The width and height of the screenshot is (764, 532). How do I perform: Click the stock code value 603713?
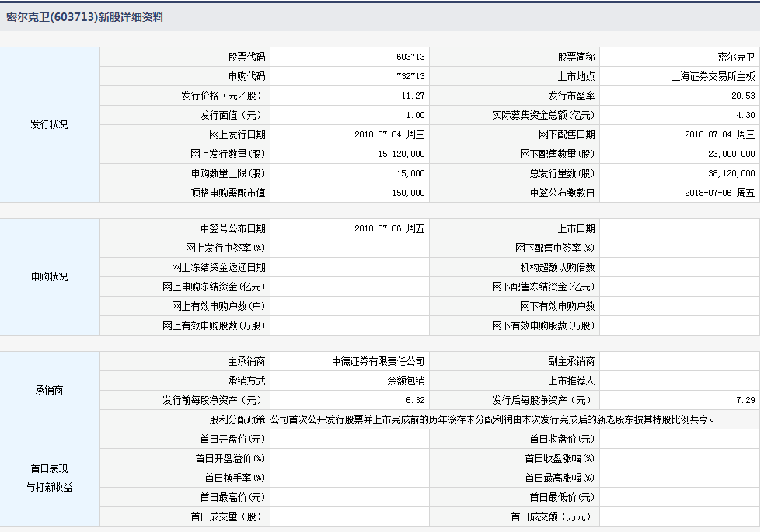pyautogui.click(x=410, y=57)
